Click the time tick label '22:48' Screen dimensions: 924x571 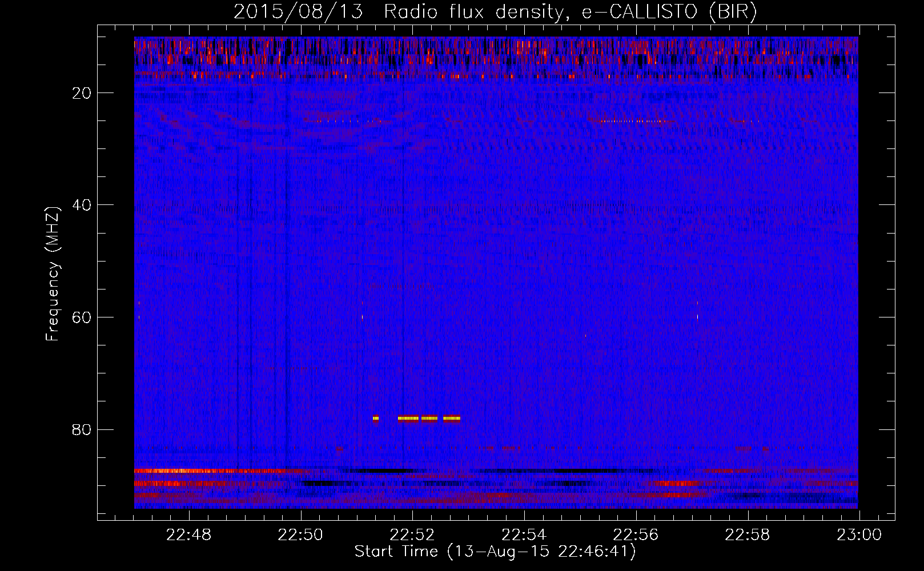188,535
